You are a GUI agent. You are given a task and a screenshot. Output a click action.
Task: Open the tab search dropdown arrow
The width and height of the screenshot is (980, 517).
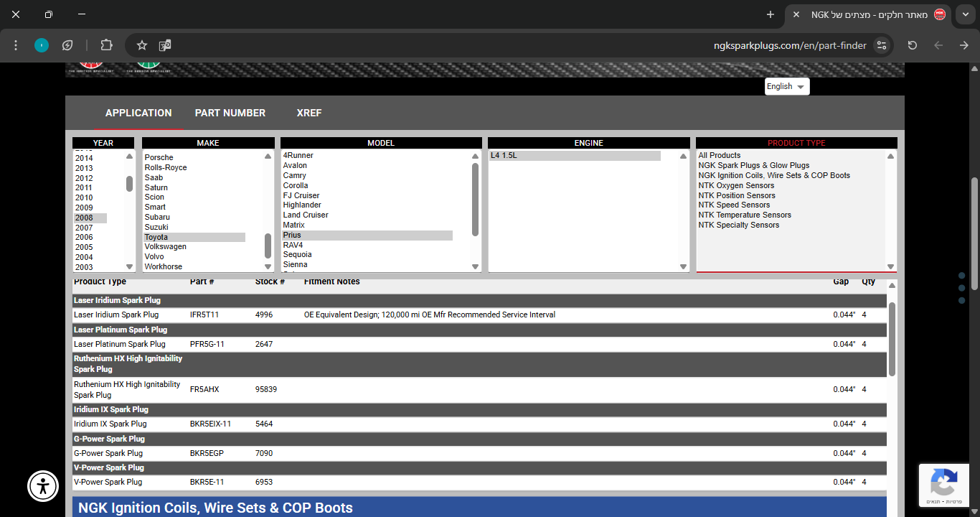(x=966, y=14)
